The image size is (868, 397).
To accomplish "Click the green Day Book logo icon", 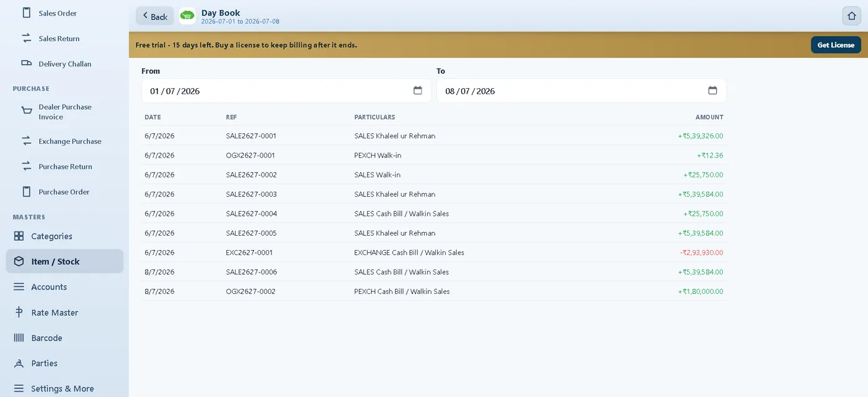I will point(187,16).
